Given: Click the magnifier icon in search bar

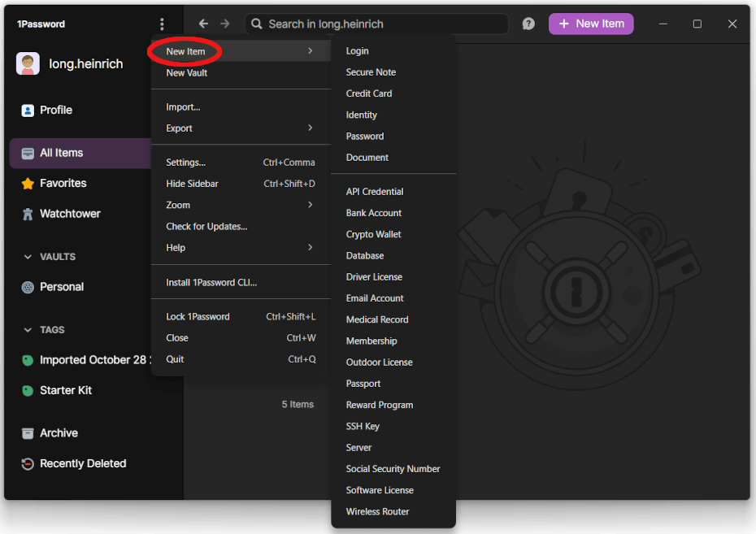Looking at the screenshot, I should point(257,24).
